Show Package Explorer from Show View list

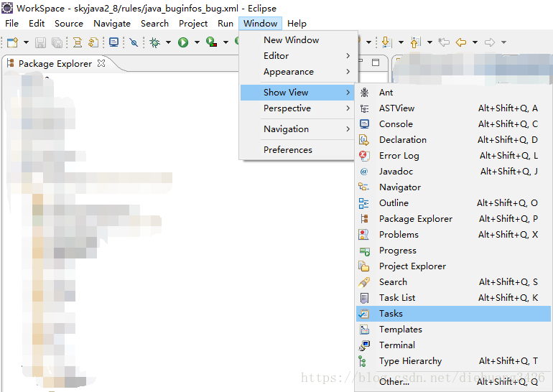(x=453, y=219)
